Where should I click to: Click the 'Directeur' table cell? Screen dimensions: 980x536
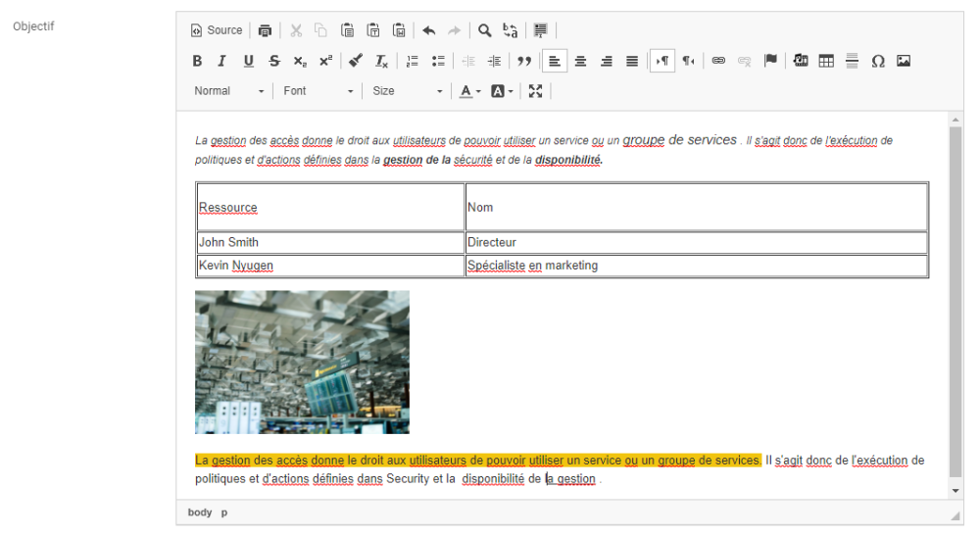tap(696, 242)
